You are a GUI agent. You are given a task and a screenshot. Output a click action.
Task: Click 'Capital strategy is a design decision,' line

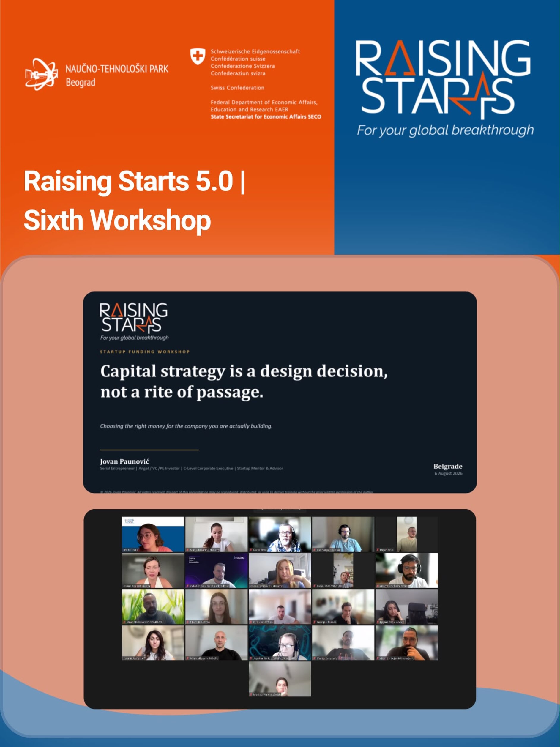(x=244, y=371)
